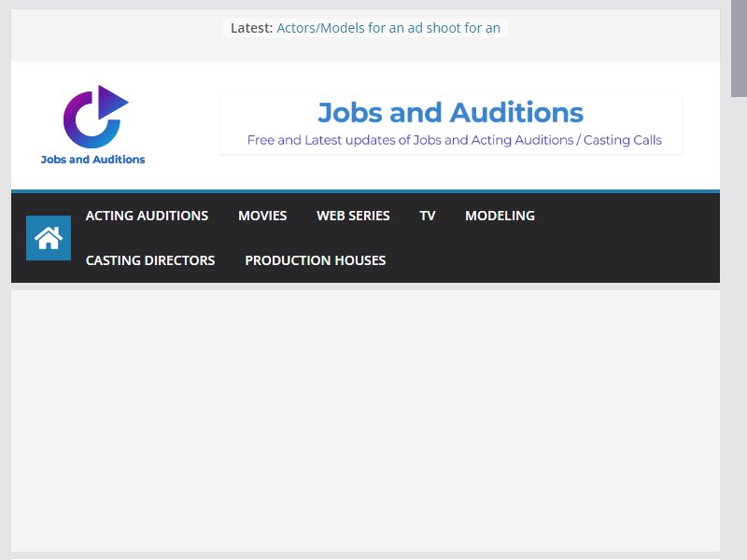Click the Latest: label in the ticker
Viewport: 747px width, 560px height.
pyautogui.click(x=251, y=28)
